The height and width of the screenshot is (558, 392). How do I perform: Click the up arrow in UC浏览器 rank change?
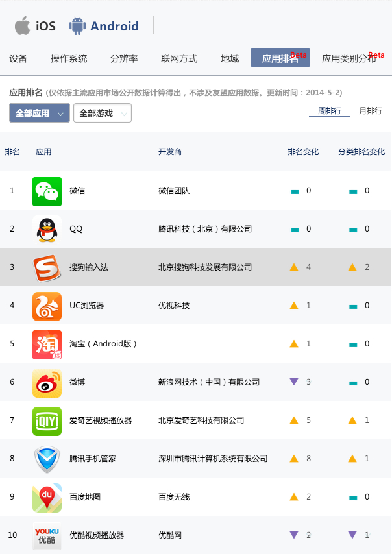294,306
